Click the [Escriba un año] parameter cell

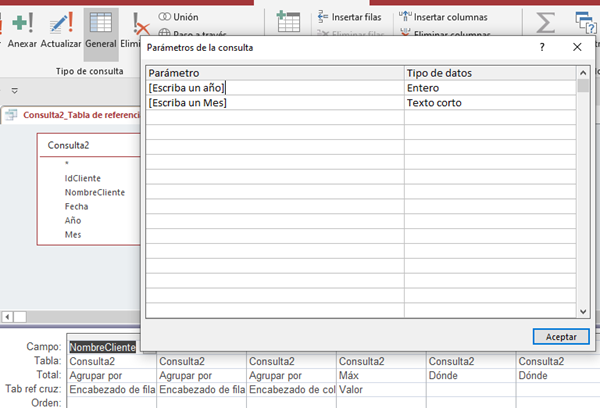[x=275, y=87]
